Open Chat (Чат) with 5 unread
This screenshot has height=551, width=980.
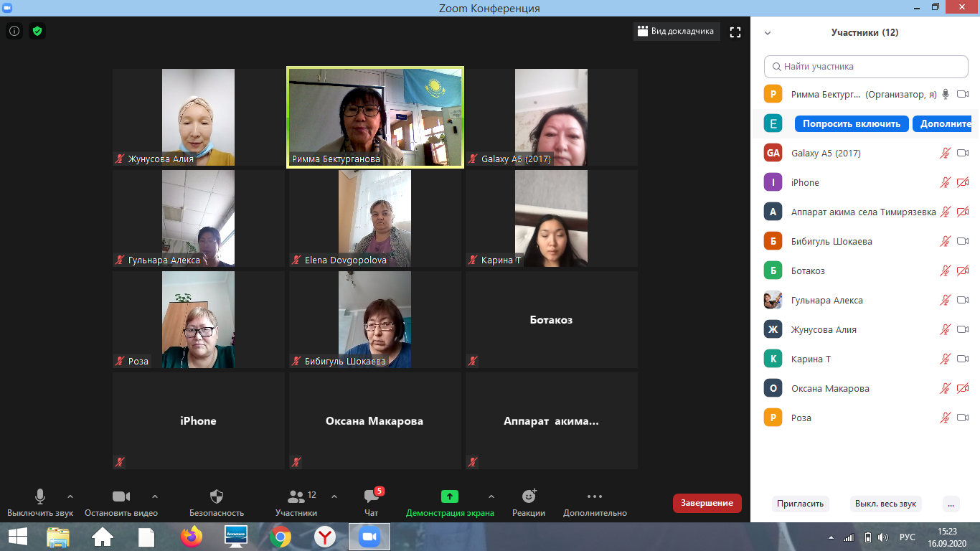[x=372, y=496]
